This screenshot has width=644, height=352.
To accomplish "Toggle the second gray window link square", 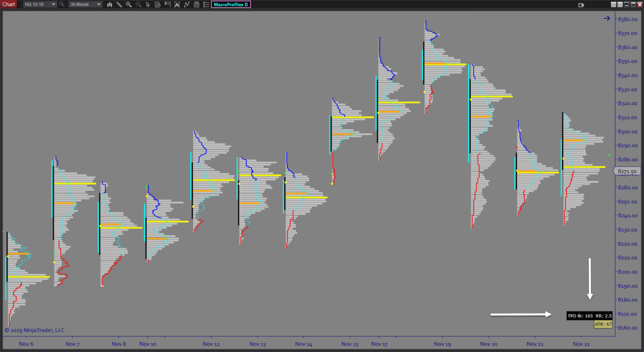I will pos(620,4).
